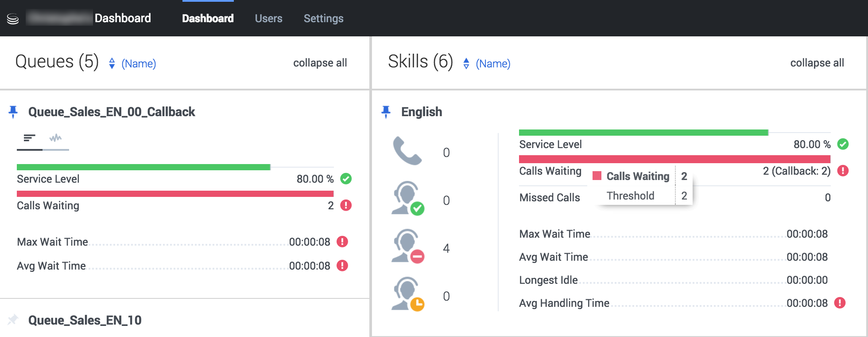
Task: Collapse all queues
Action: pyautogui.click(x=320, y=63)
